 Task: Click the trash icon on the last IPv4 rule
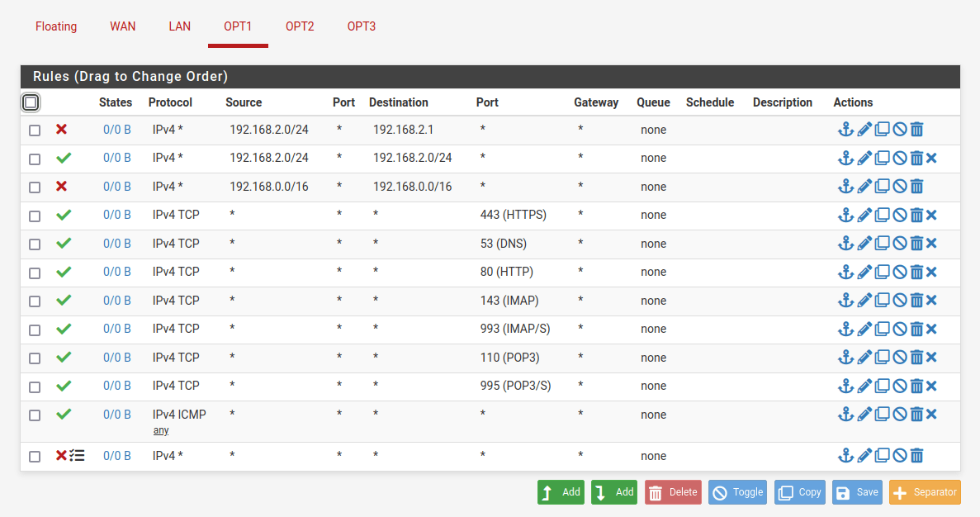click(916, 455)
